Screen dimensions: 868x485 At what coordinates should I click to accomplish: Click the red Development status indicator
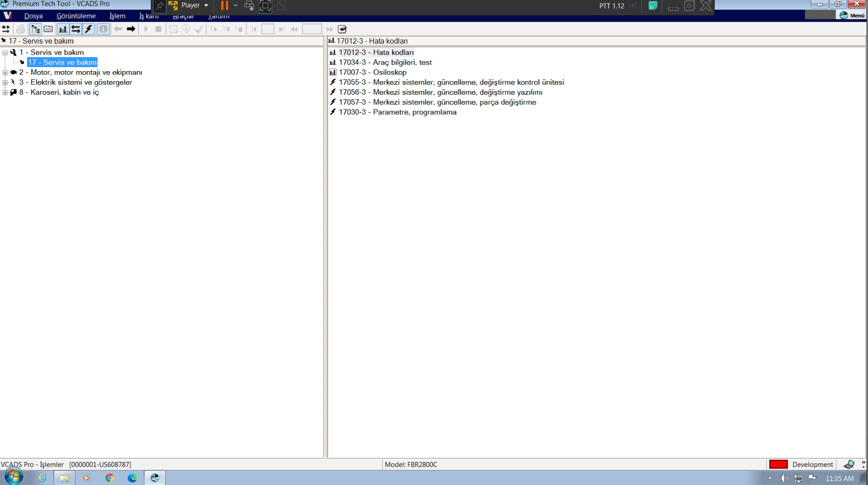[778, 464]
